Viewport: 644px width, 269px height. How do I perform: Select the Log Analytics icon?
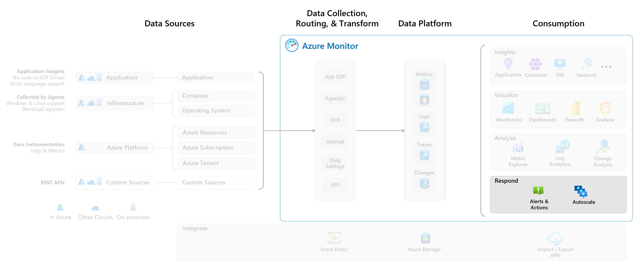click(x=563, y=147)
